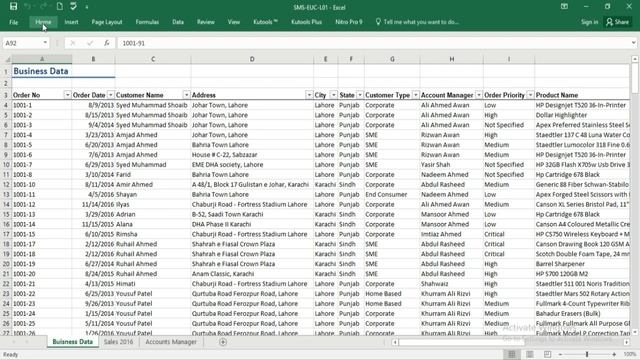Open the Nitro Pro 9 ribbon tab
Screen dimensions: 640x360
tap(349, 22)
